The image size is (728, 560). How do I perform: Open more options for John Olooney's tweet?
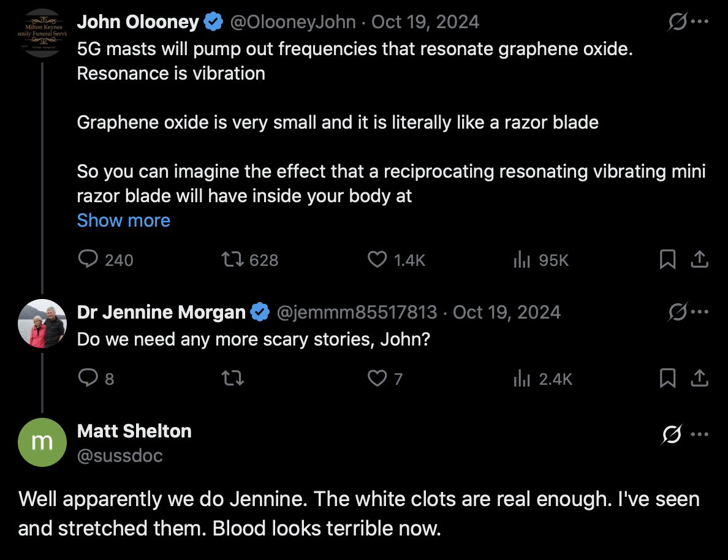700,22
